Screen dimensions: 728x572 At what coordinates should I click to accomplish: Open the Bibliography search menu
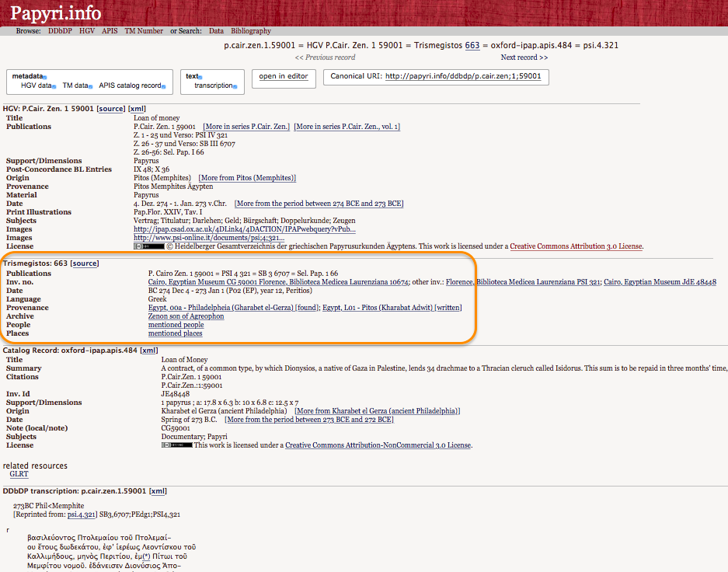coord(251,31)
